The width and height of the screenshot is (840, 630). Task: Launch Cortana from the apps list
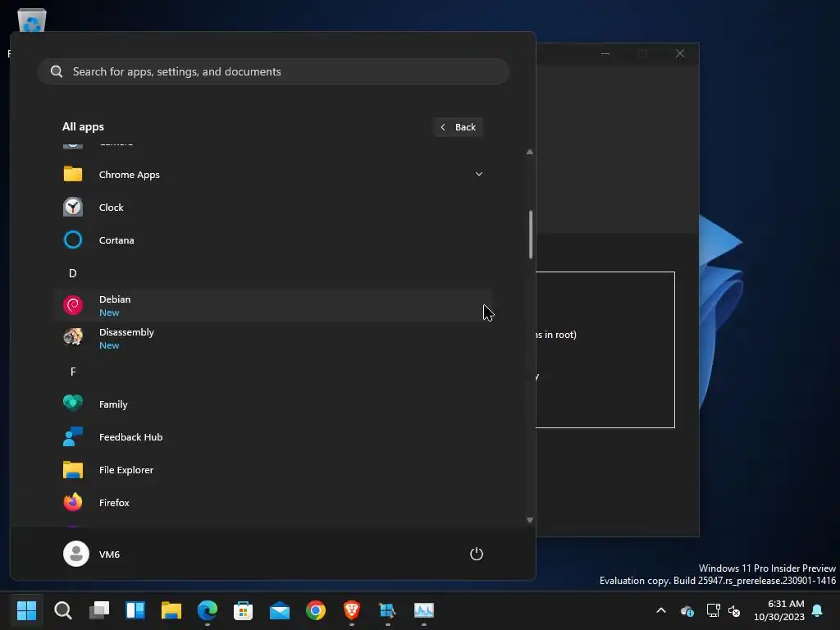coord(272,240)
